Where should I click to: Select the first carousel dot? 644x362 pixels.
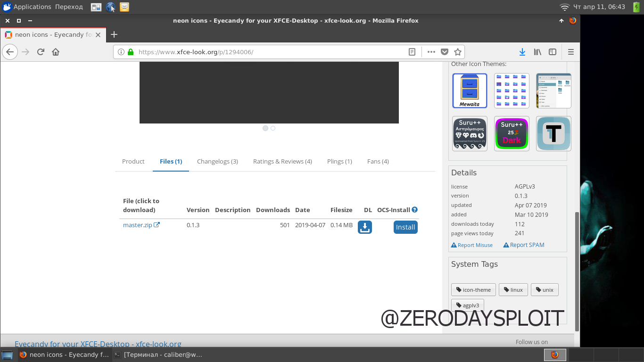click(265, 128)
